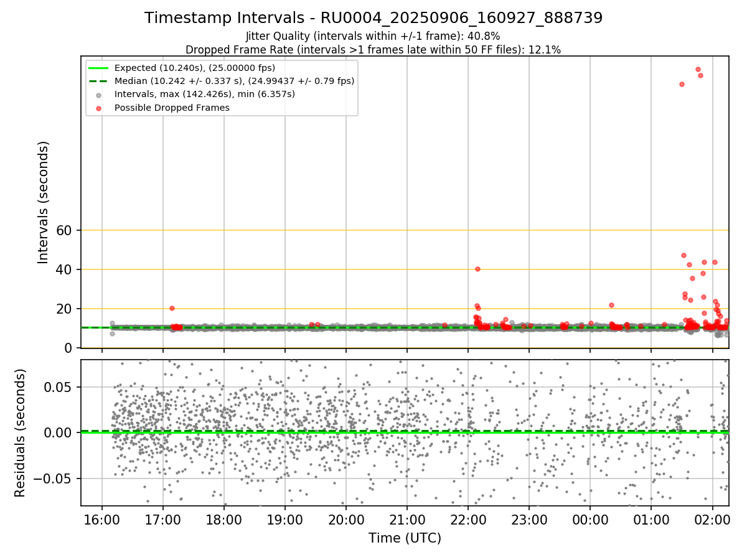Image resolution: width=747 pixels, height=560 pixels.
Task: Click the 0.00 tick on residuals axis
Action: pos(59,433)
